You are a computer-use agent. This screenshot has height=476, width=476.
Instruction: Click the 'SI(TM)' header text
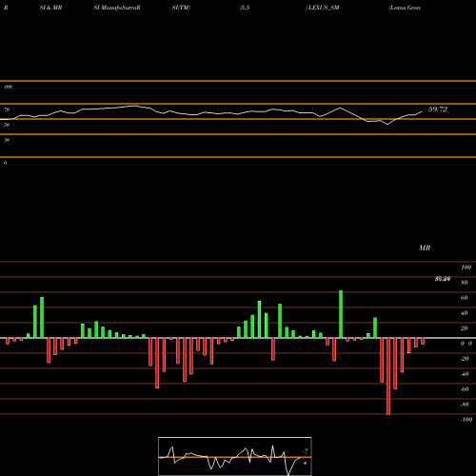(x=181, y=8)
